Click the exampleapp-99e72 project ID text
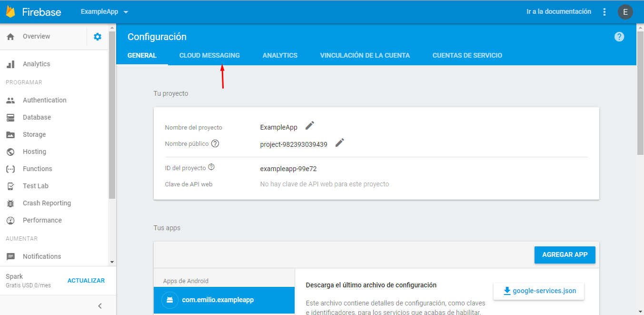Viewport: 644px width, 315px height. coord(288,169)
